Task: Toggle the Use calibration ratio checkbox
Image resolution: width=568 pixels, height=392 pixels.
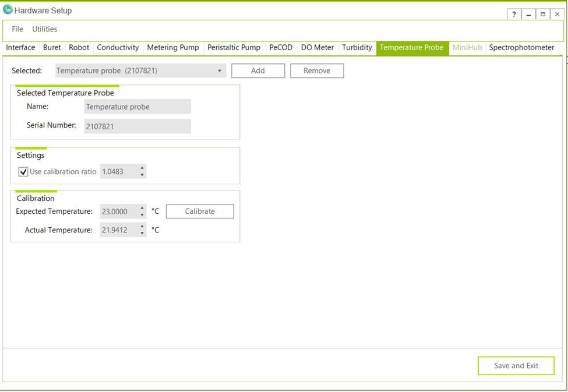Action: pos(23,172)
